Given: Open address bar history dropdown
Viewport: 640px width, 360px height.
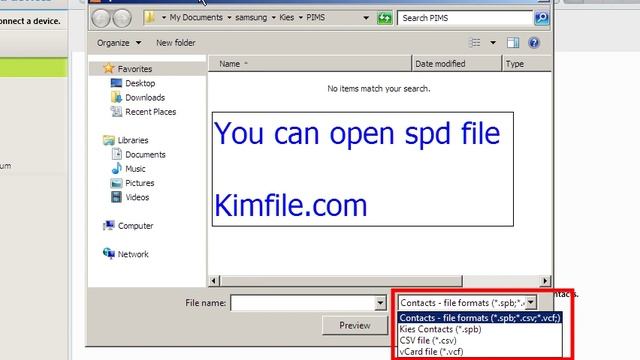Looking at the screenshot, I should [x=366, y=18].
